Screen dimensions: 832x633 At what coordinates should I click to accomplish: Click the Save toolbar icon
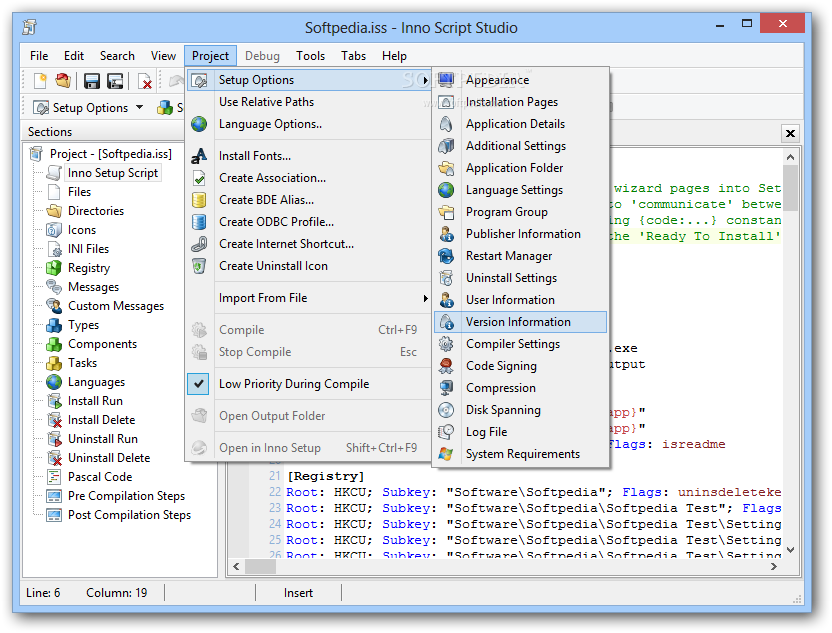pyautogui.click(x=92, y=81)
